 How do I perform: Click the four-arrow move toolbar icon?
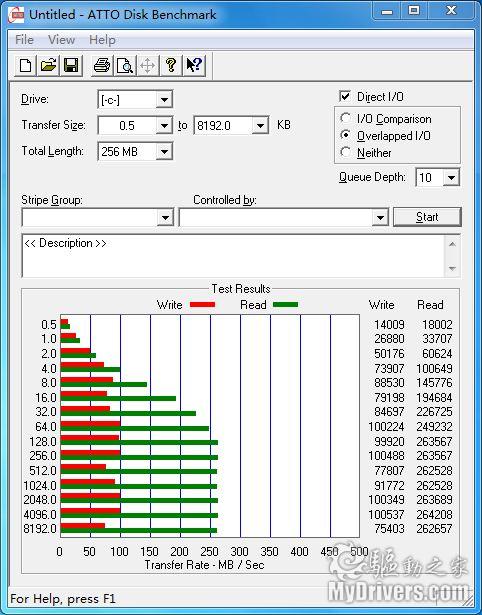tap(147, 65)
